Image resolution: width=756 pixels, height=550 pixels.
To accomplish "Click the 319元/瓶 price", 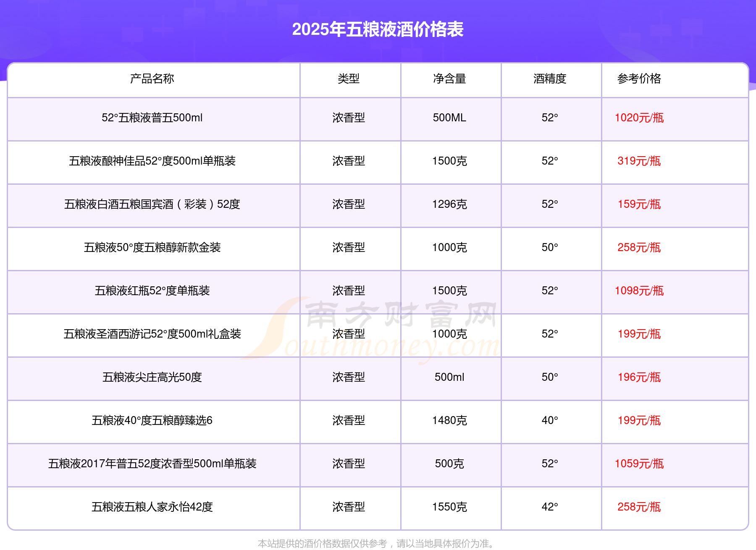I will tap(639, 161).
